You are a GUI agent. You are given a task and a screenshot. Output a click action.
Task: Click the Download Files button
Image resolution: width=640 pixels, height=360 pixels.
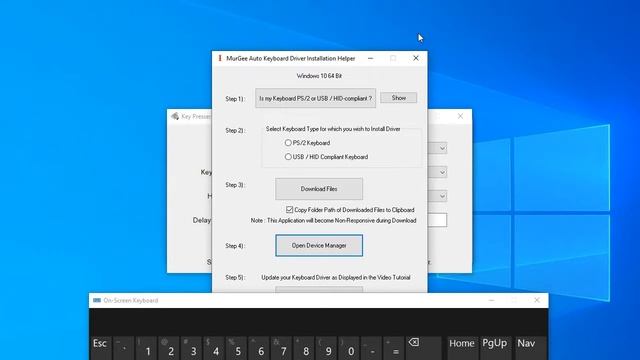pos(319,189)
